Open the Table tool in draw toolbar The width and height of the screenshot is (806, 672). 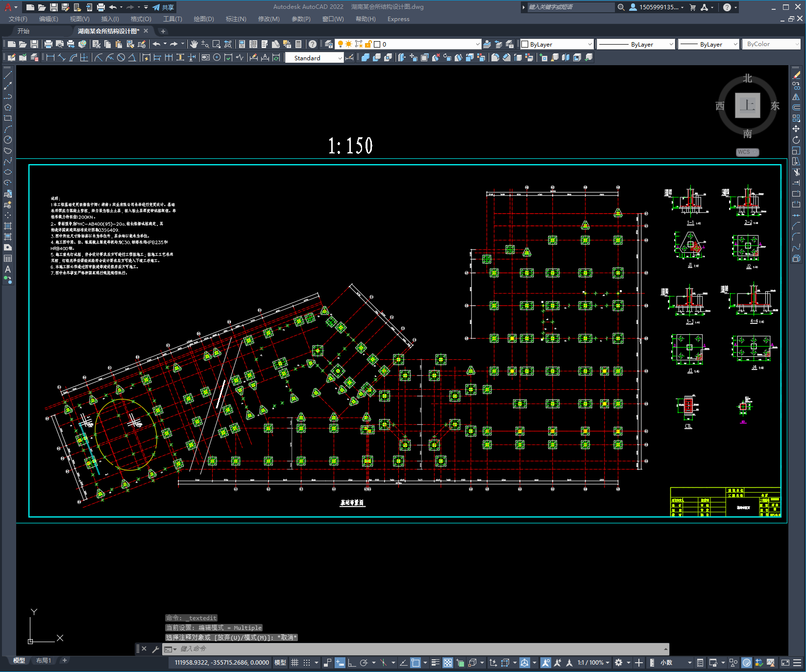(x=8, y=258)
